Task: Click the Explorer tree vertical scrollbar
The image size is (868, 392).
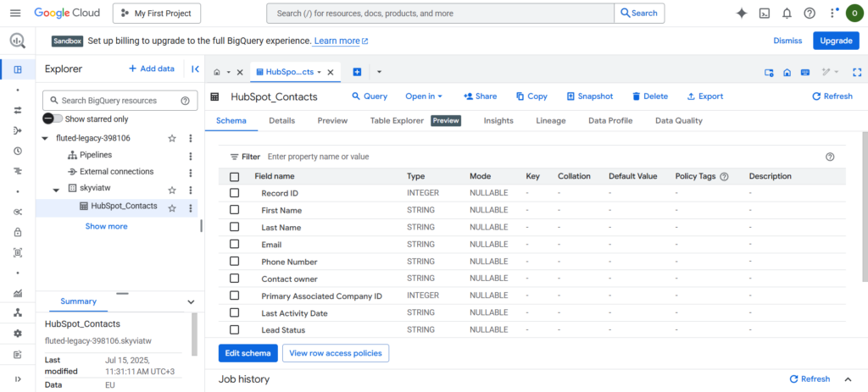Action: [201, 225]
